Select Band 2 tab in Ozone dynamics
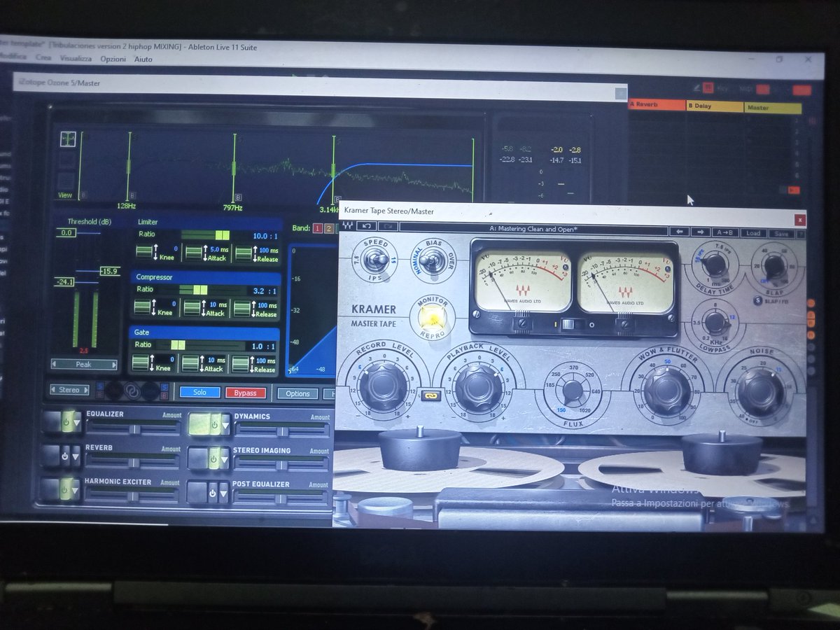Screen dimensions: 840x630 pyautogui.click(x=329, y=228)
